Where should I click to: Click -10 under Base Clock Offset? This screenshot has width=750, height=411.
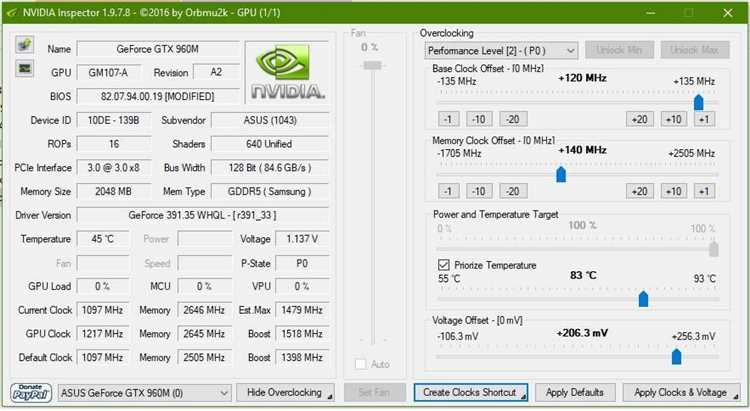(479, 119)
